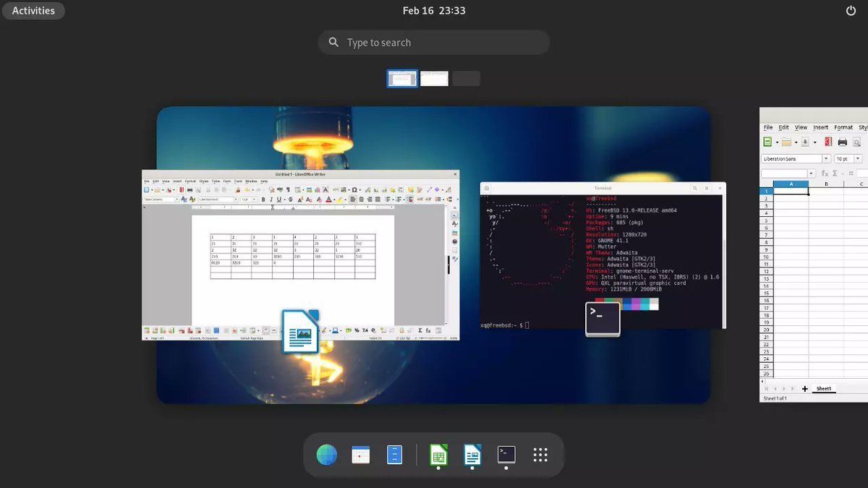Toggle Italic in Writer

[271, 200]
